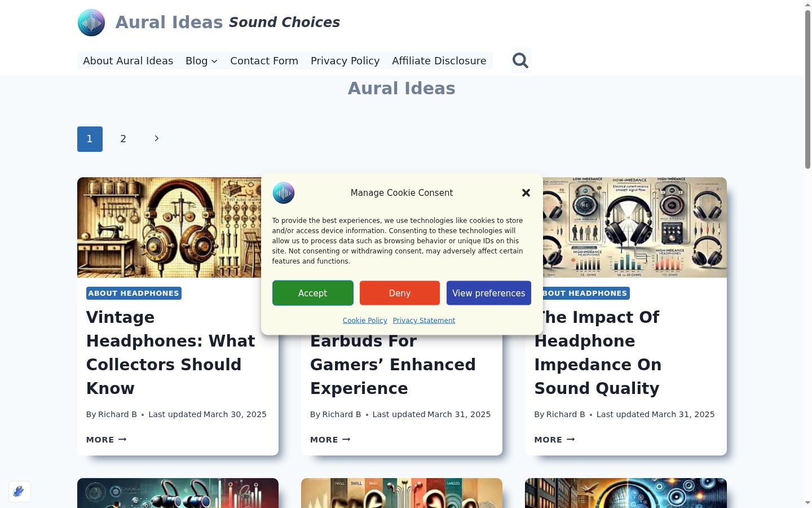Open Vintage Headphones thumbnail image

[169, 227]
